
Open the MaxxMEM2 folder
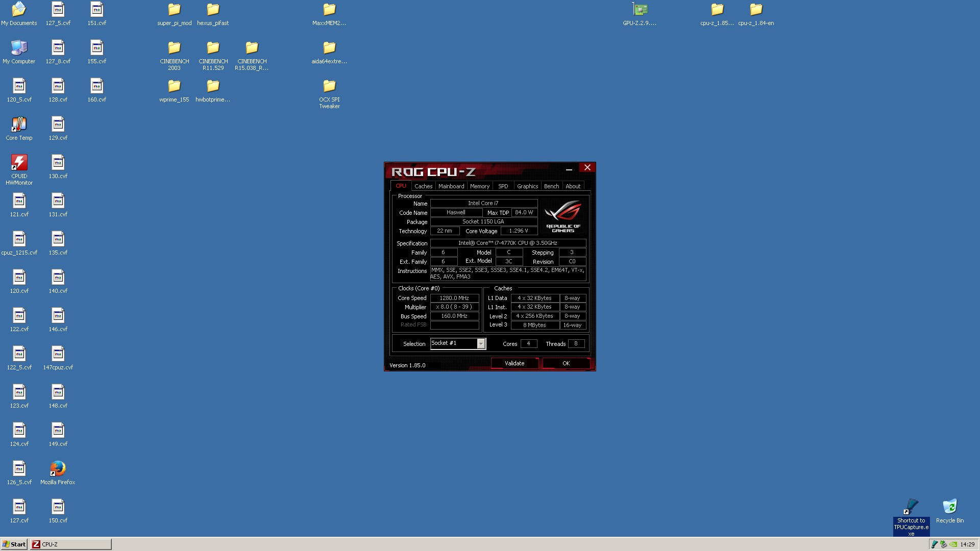coord(329,14)
